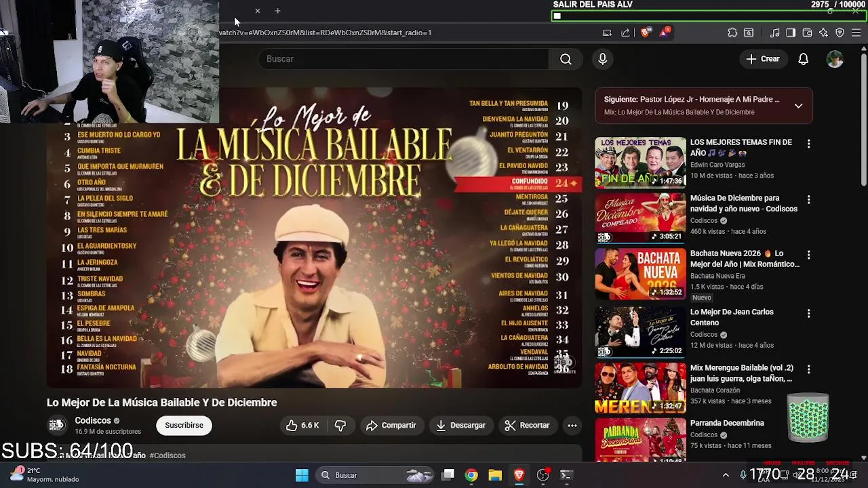Open the Codiscos channel name link
The height and width of the screenshot is (488, 868).
93,420
